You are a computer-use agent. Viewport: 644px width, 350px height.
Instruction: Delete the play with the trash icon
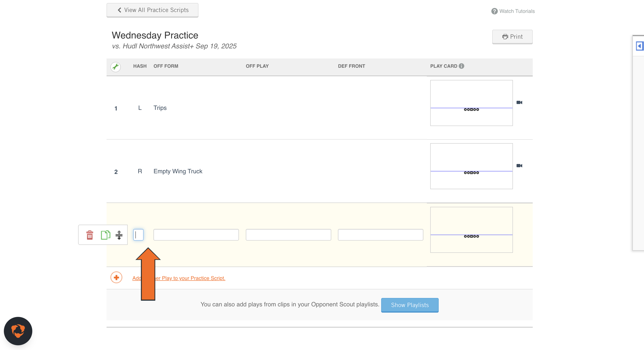(x=90, y=235)
